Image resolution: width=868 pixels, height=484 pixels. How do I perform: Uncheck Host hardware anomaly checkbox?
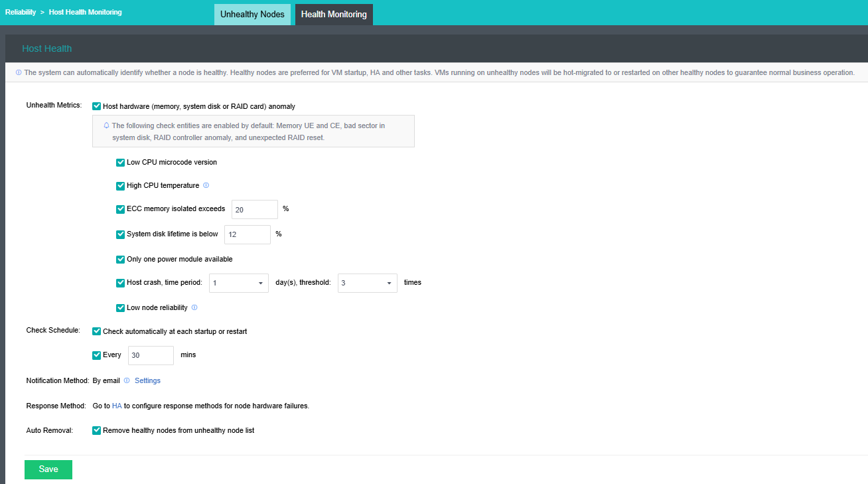(97, 106)
